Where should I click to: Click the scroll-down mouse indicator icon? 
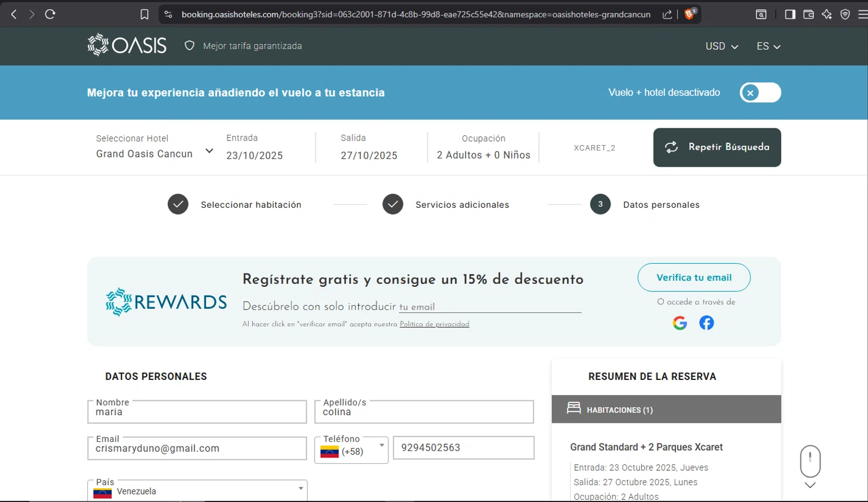810,467
